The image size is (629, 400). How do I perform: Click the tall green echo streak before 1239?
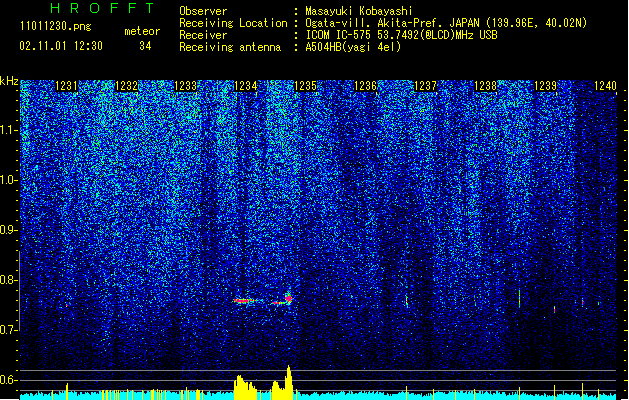pos(519,298)
